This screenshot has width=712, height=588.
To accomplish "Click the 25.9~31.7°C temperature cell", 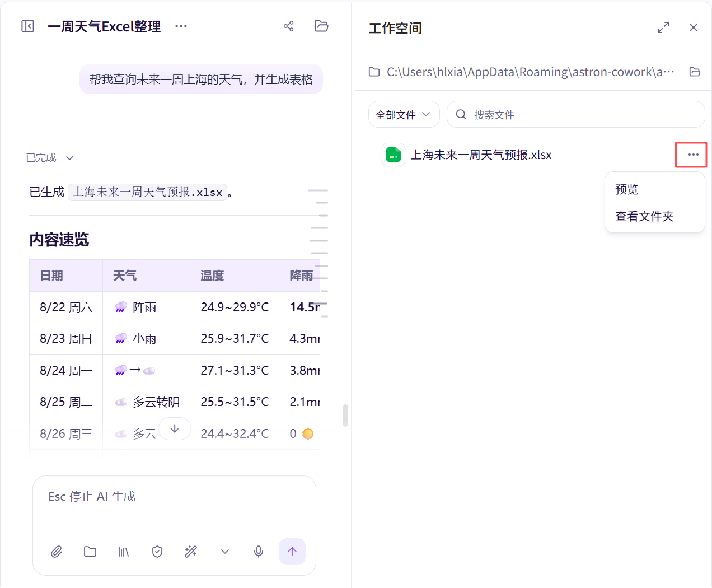I will (235, 339).
